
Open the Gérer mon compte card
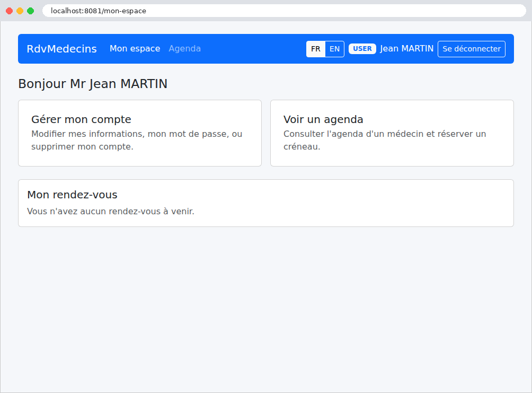click(x=140, y=133)
